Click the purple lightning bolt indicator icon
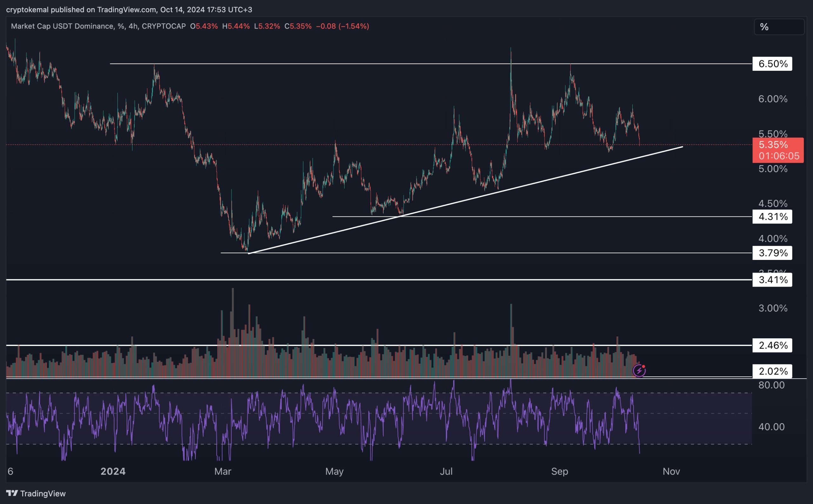The image size is (813, 504). click(639, 370)
